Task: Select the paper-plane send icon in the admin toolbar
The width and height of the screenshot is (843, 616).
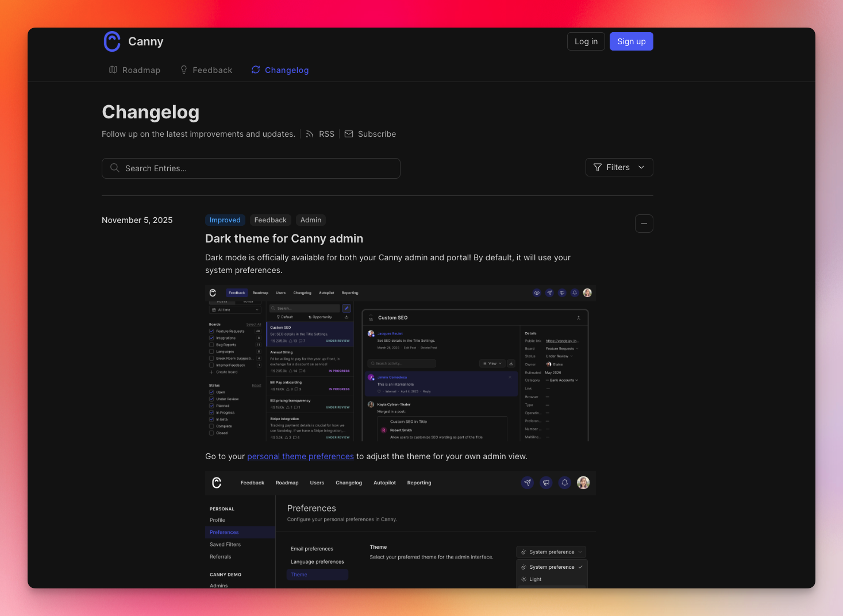Action: coord(549,292)
